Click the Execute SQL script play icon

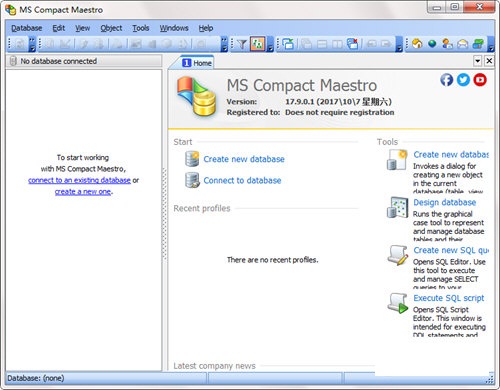397,303
